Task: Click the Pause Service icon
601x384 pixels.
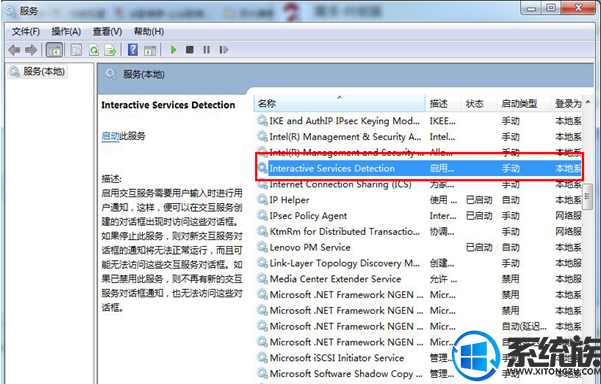Action: pos(207,50)
